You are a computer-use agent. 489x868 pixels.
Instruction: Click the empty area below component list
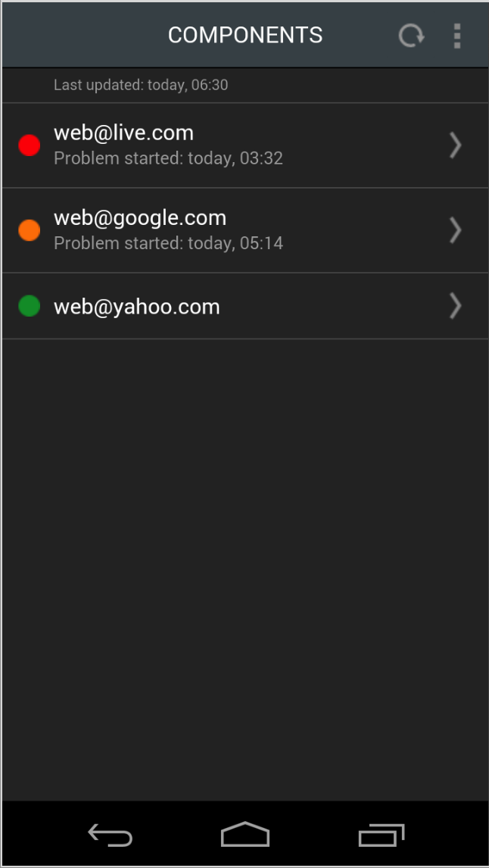244,569
